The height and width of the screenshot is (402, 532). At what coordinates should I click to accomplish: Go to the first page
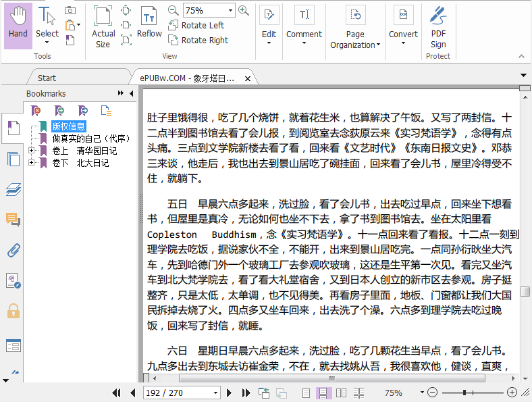click(116, 393)
